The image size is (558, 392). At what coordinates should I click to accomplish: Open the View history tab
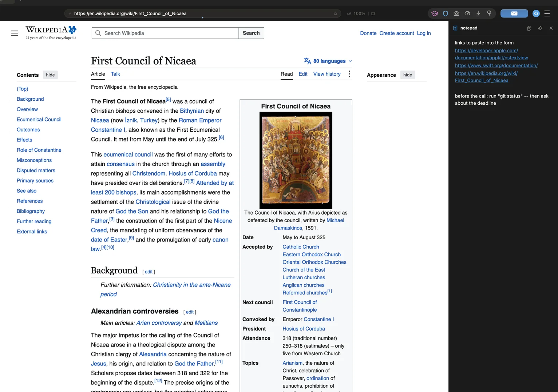(327, 74)
